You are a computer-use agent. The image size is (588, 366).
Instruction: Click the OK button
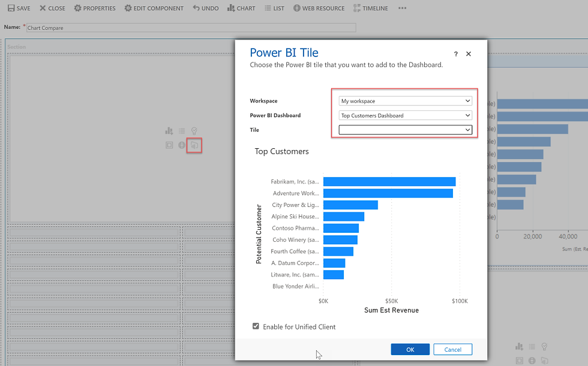tap(410, 349)
